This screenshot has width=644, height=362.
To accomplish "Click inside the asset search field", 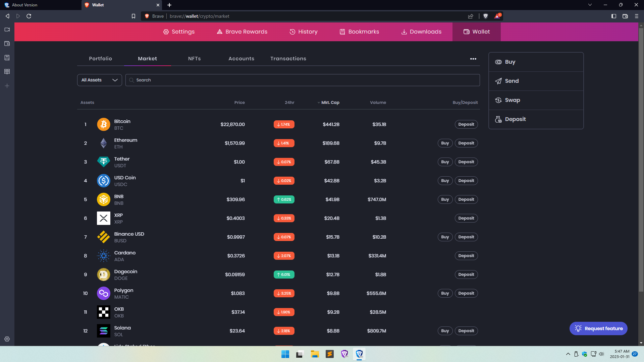I will point(302,80).
